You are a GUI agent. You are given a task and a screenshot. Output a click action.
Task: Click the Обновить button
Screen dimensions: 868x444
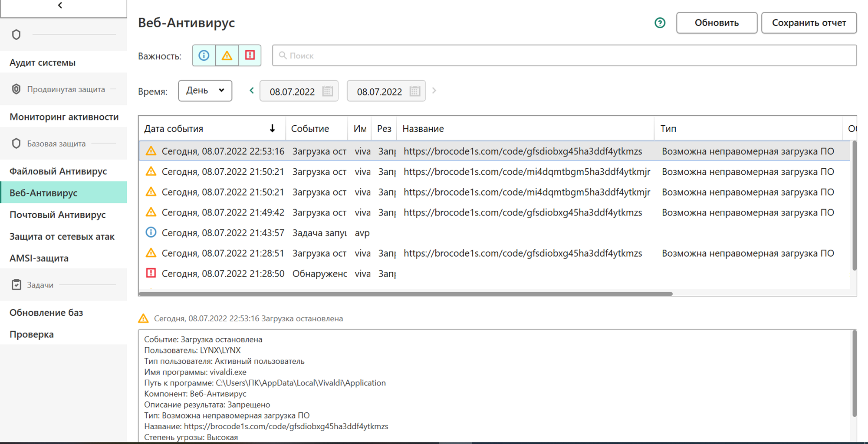[717, 23]
